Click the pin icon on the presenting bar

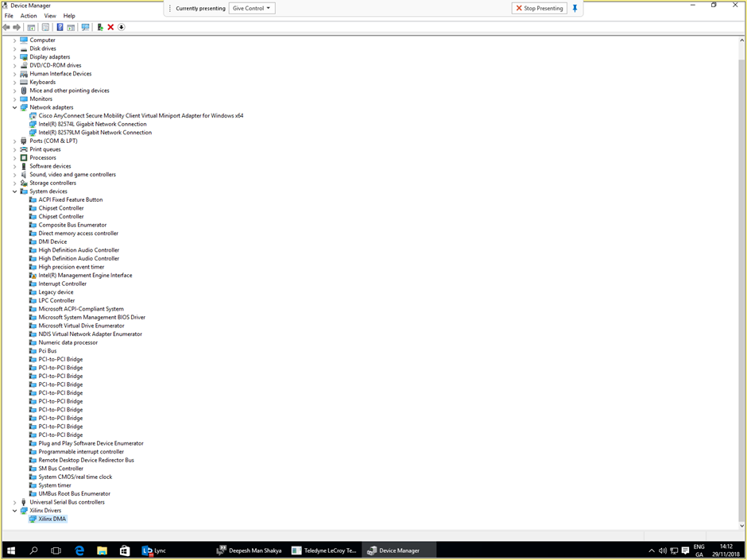575,8
